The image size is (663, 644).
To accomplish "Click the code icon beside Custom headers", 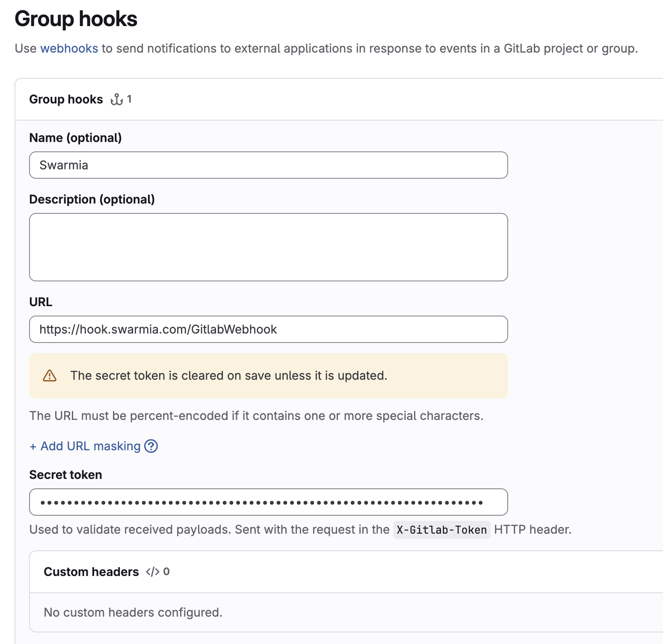I will click(153, 572).
